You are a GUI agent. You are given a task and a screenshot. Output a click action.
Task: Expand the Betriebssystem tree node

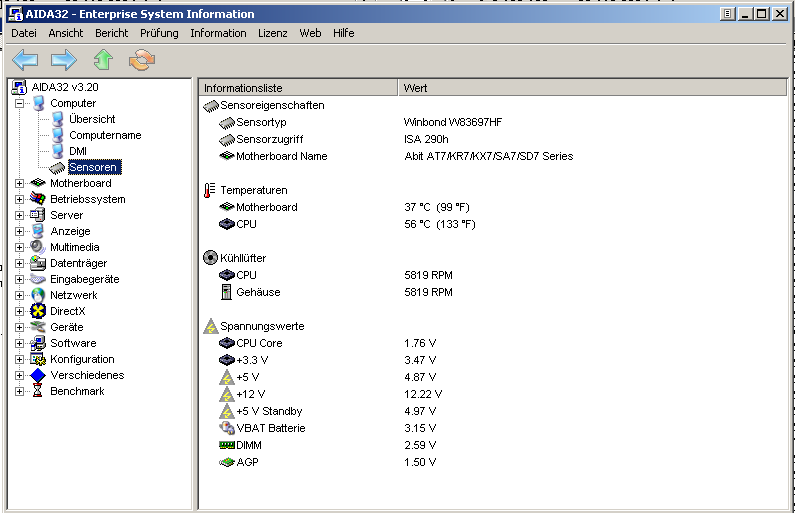(x=19, y=199)
